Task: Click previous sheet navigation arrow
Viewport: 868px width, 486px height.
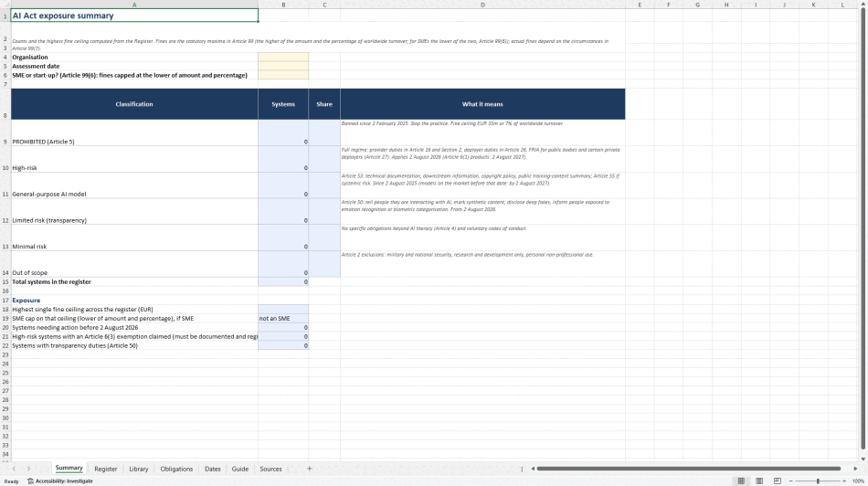Action: coord(14,469)
